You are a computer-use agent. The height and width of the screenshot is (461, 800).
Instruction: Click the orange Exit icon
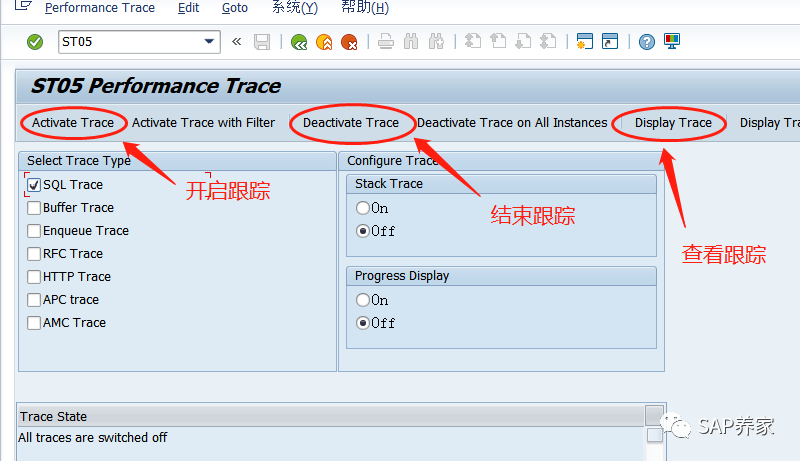324,42
